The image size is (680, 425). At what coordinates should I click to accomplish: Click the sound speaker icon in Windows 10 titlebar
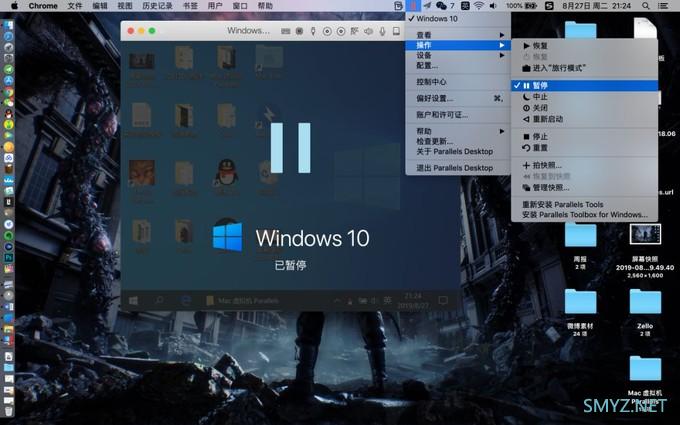pos(368,31)
